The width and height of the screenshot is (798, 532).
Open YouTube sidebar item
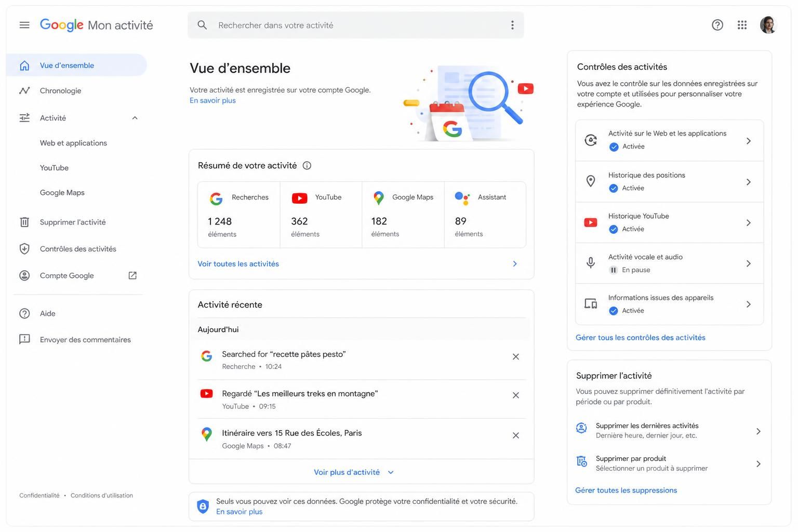(54, 168)
